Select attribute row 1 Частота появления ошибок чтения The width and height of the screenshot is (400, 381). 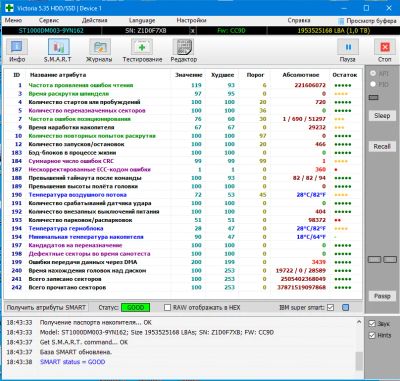coord(183,85)
